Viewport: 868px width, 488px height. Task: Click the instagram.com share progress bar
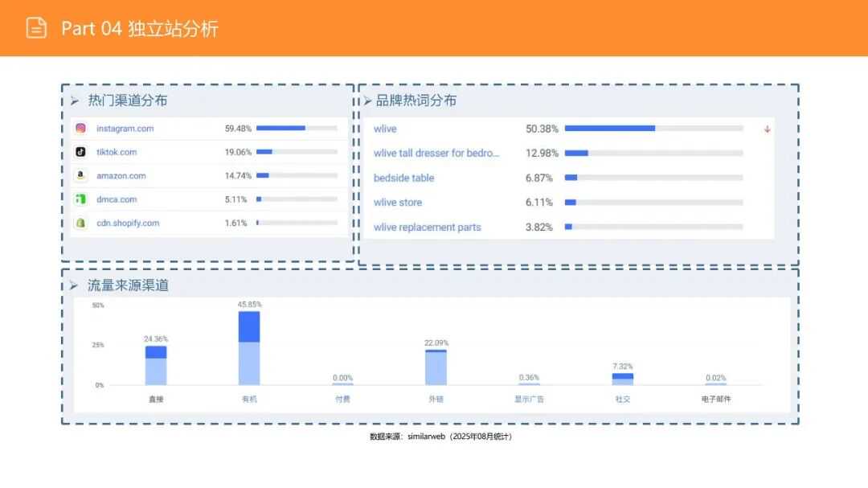tap(297, 128)
